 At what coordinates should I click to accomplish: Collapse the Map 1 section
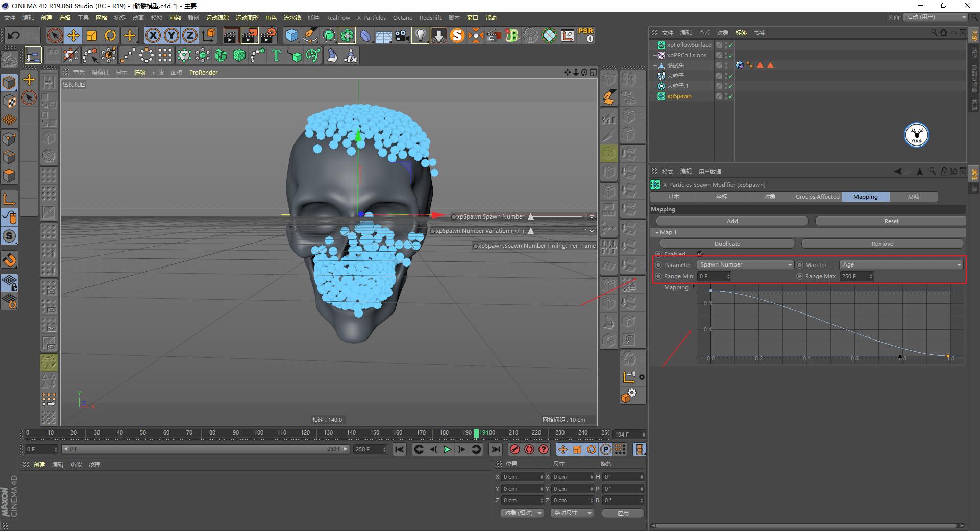[x=656, y=232]
